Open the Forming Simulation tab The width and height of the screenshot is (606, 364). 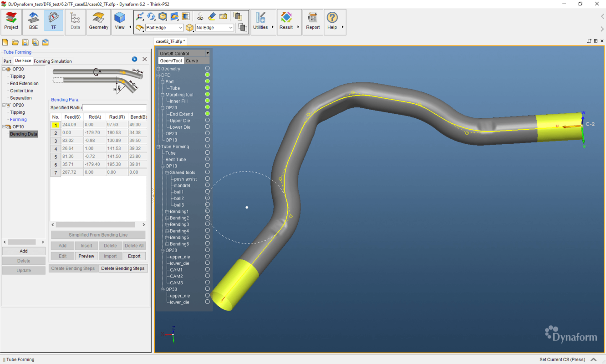(52, 61)
